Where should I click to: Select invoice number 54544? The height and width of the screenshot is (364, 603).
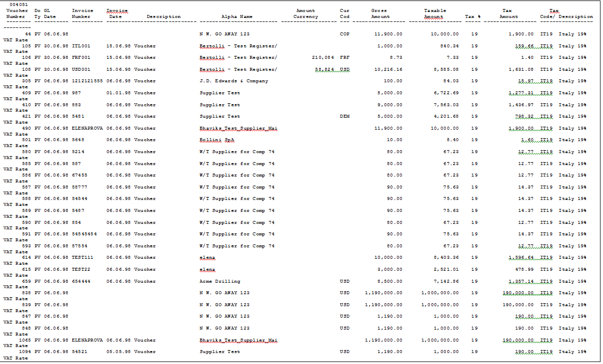79,199
